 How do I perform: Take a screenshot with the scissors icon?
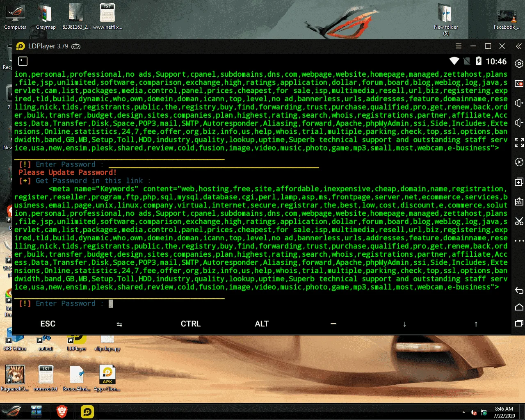tap(519, 221)
